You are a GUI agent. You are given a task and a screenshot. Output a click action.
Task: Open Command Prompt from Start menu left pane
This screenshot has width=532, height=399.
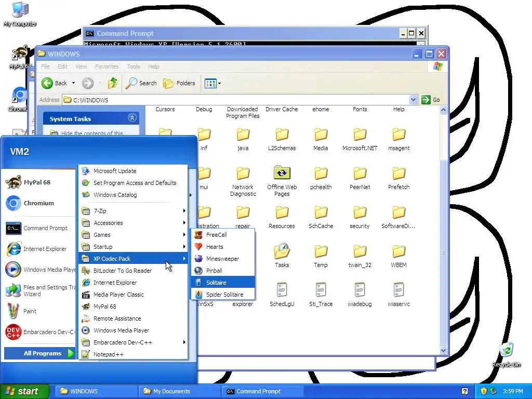(x=39, y=229)
